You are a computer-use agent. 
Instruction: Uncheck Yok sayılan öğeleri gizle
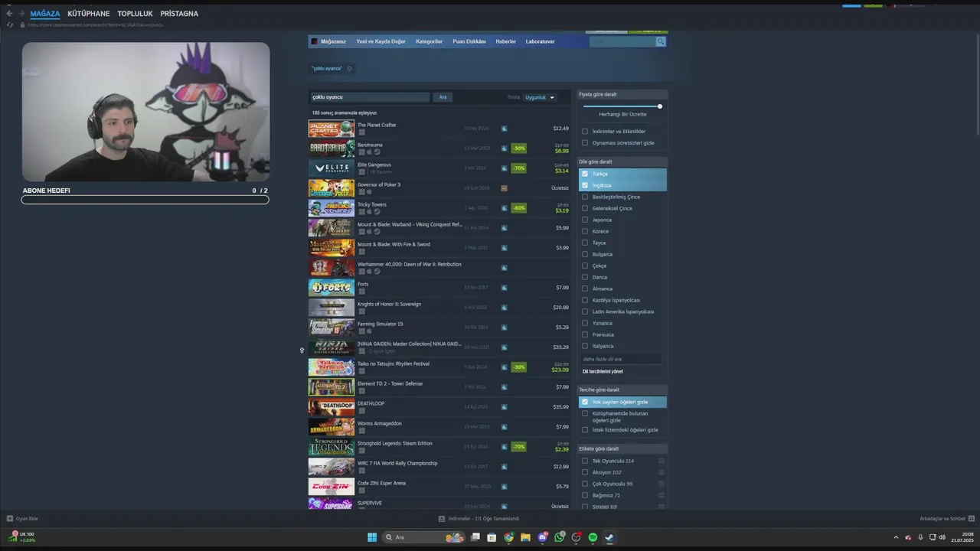pyautogui.click(x=585, y=402)
